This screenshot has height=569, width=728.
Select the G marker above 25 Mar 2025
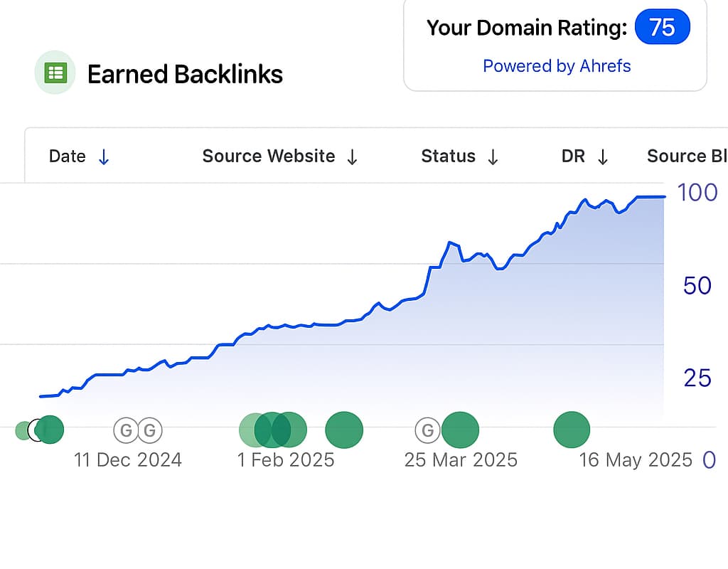[427, 430]
